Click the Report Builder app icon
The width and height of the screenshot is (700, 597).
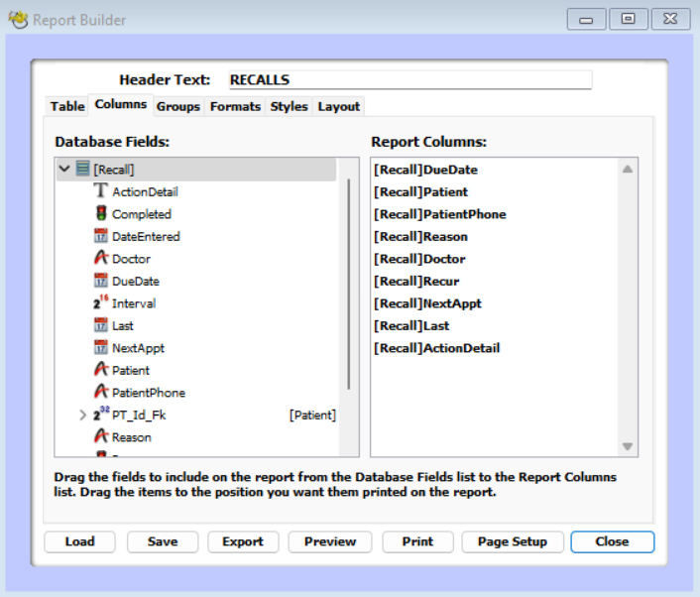(x=18, y=20)
